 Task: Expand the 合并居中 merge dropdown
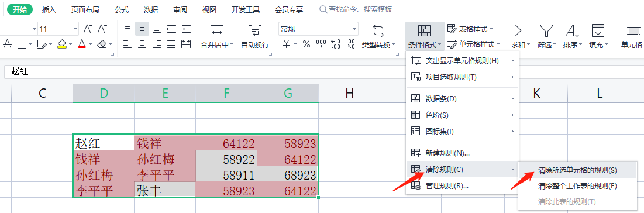(232, 44)
